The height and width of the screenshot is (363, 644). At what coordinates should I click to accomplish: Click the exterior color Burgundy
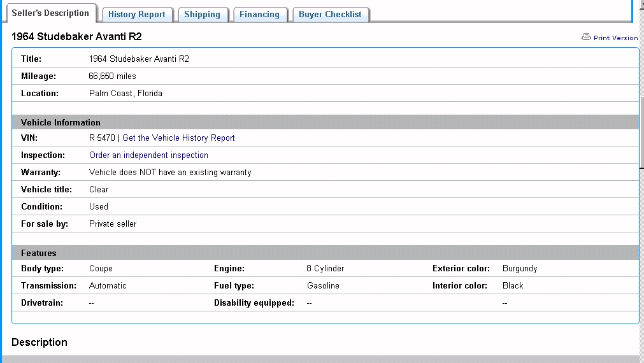point(520,269)
